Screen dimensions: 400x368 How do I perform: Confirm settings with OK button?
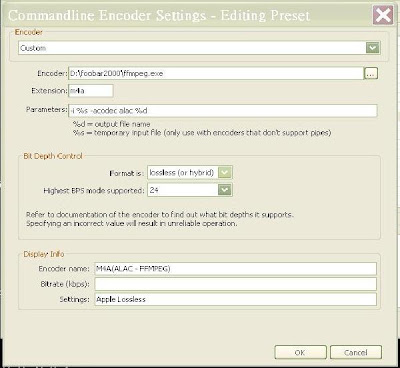pyautogui.click(x=300, y=352)
